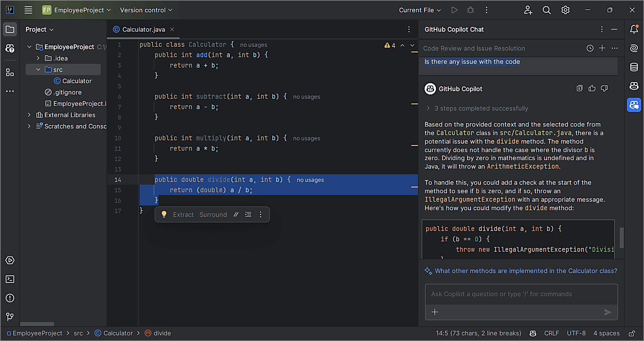Select the Calculator.java editor tab
644x341 pixels.
pyautogui.click(x=143, y=29)
